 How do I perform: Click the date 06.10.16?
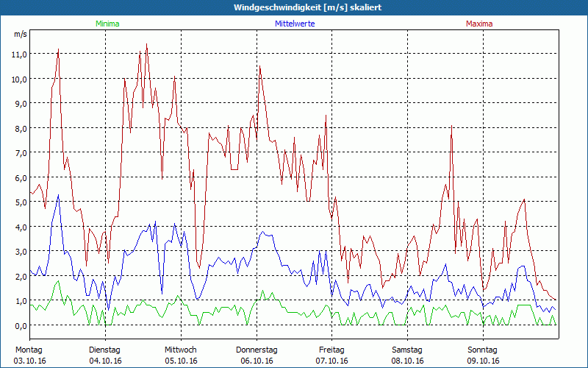[x=257, y=361]
